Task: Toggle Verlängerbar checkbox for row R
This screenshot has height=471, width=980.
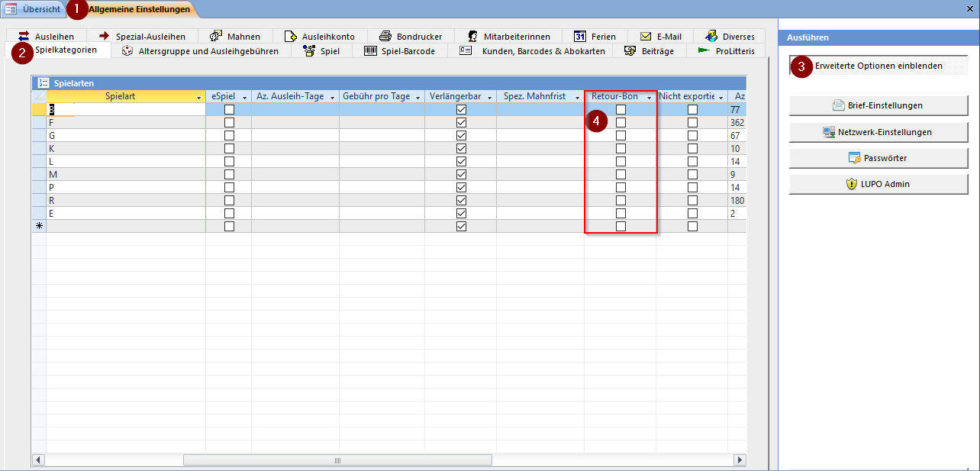Action: click(461, 201)
